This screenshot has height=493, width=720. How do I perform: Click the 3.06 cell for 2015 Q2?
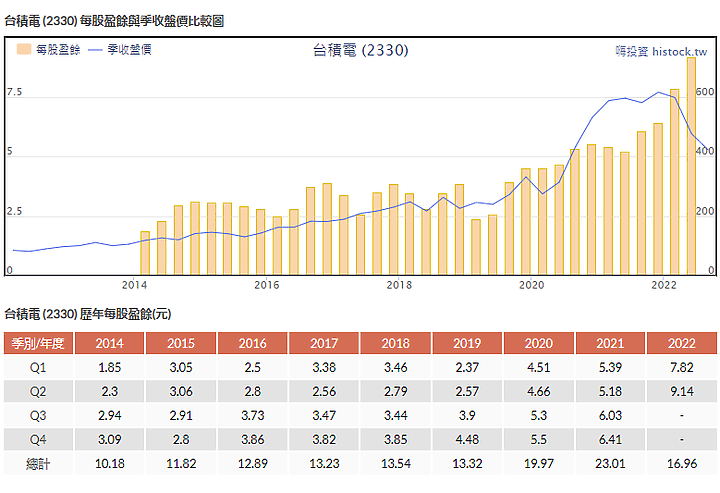181,391
